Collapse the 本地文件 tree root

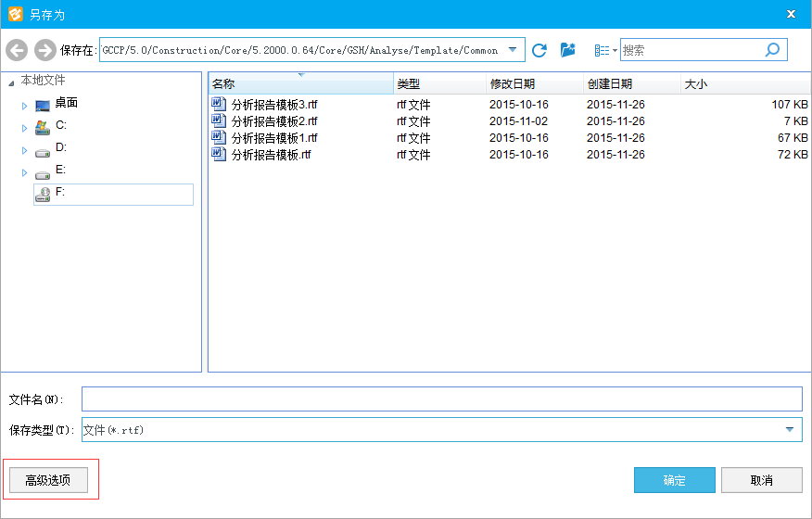point(11,82)
